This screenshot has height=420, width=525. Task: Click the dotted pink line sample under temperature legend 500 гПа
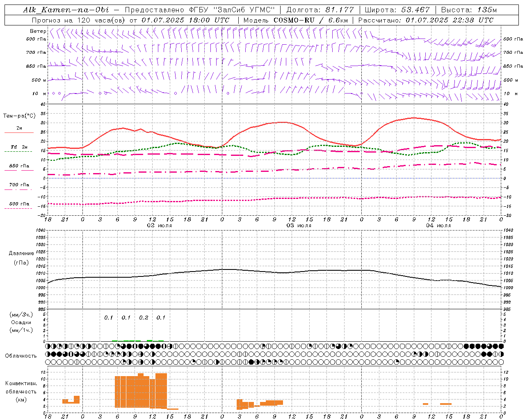pos(18,208)
